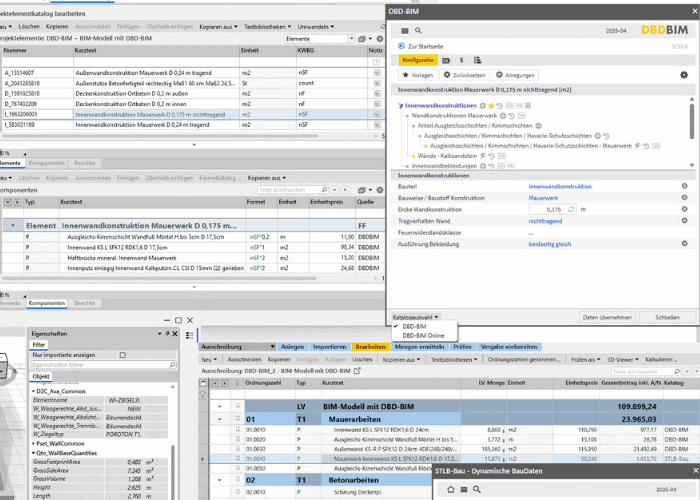
Task: Click the Vorlagen button
Action: pos(417,75)
